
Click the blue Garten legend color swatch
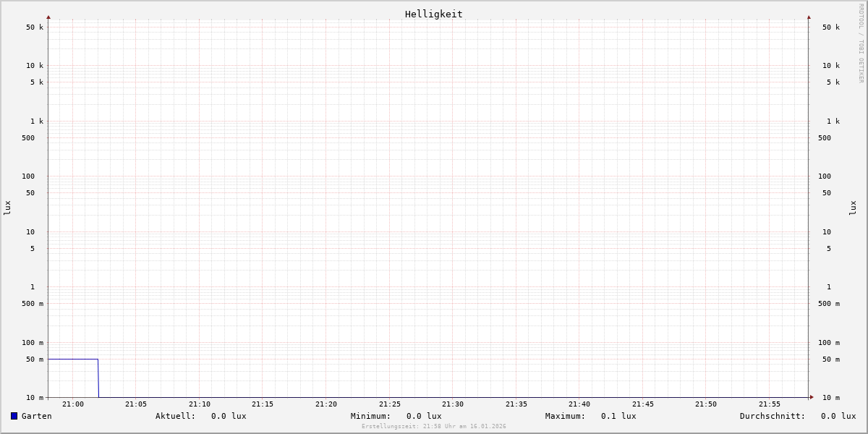14,416
